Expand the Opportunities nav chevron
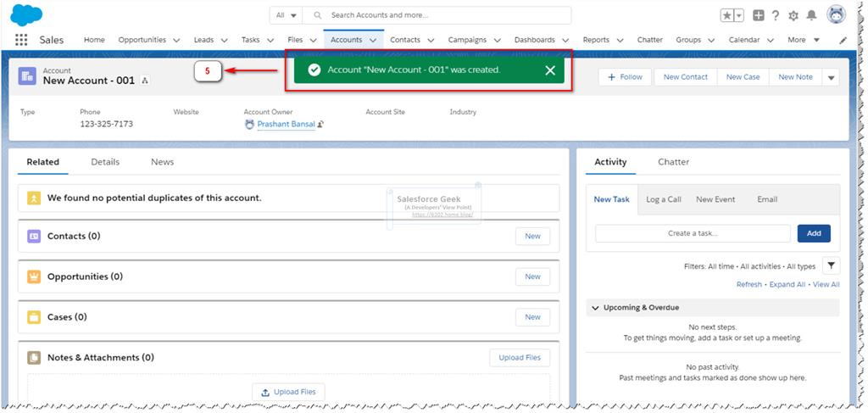This screenshot has width=868, height=413. tap(176, 41)
